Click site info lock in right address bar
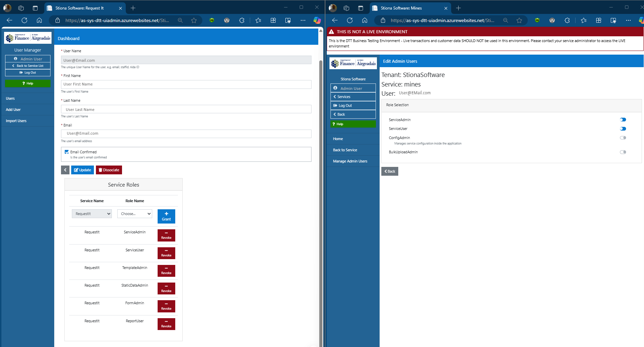This screenshot has height=347, width=644. click(383, 20)
